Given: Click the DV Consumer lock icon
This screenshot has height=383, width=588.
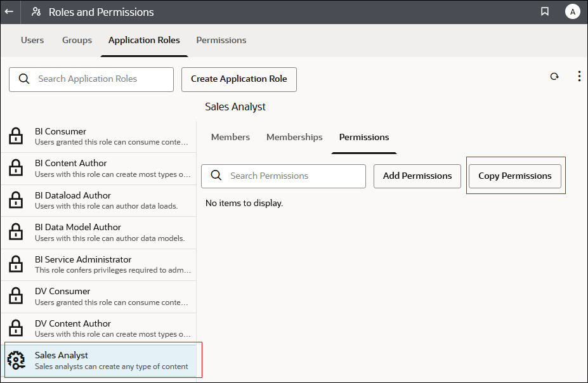Looking at the screenshot, I should pyautogui.click(x=16, y=296).
